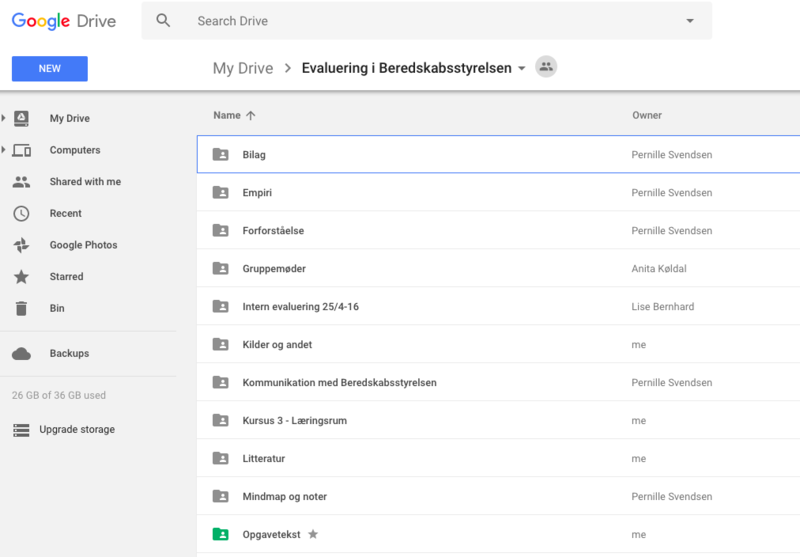Click the Google Photos pinwheel icon

(x=21, y=245)
